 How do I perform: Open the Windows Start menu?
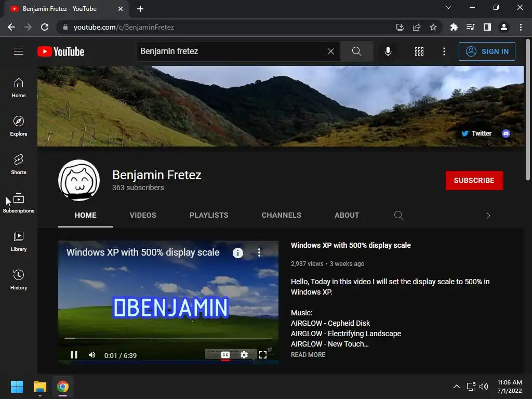(17, 387)
